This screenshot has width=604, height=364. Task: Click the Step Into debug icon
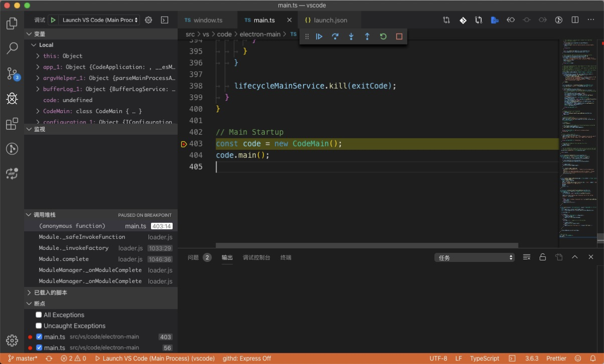[x=351, y=37]
